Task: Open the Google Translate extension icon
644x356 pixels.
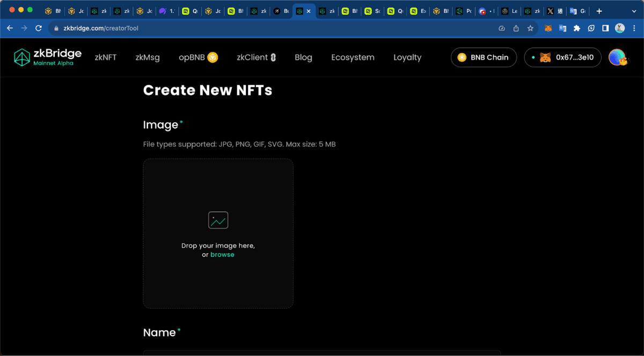Action: 562,28
